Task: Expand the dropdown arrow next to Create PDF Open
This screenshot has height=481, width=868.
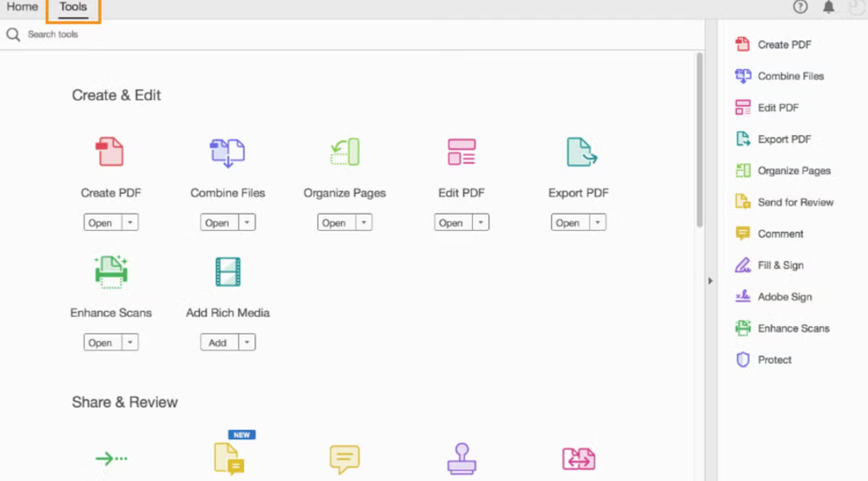Action: [x=130, y=222]
